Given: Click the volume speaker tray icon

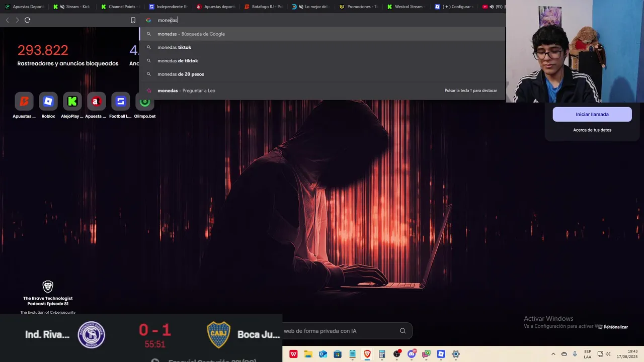Looking at the screenshot, I should click(608, 354).
